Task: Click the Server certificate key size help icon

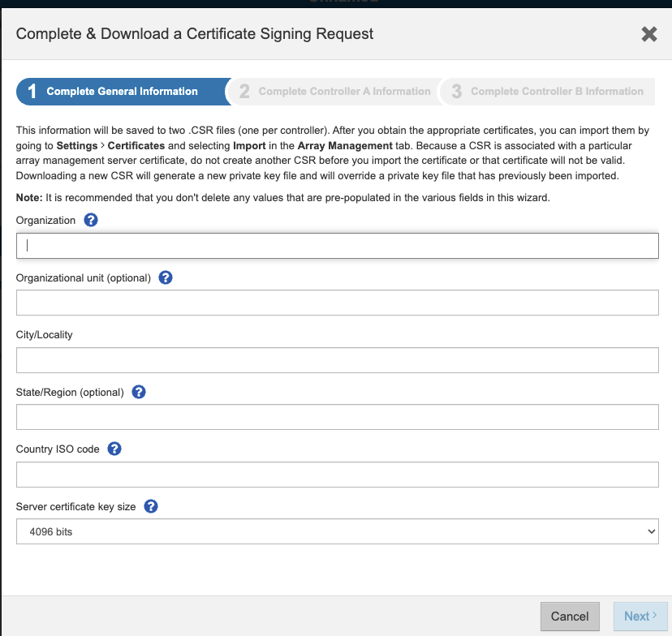Action: tap(151, 506)
